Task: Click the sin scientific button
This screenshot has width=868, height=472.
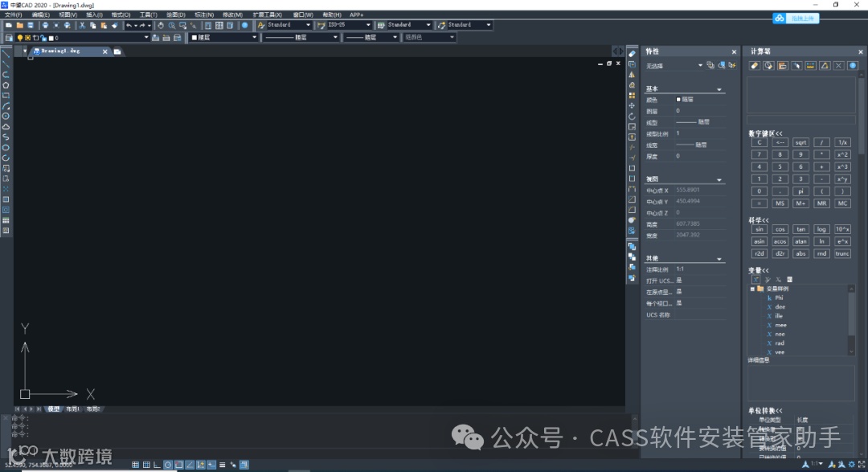Action: (759, 229)
